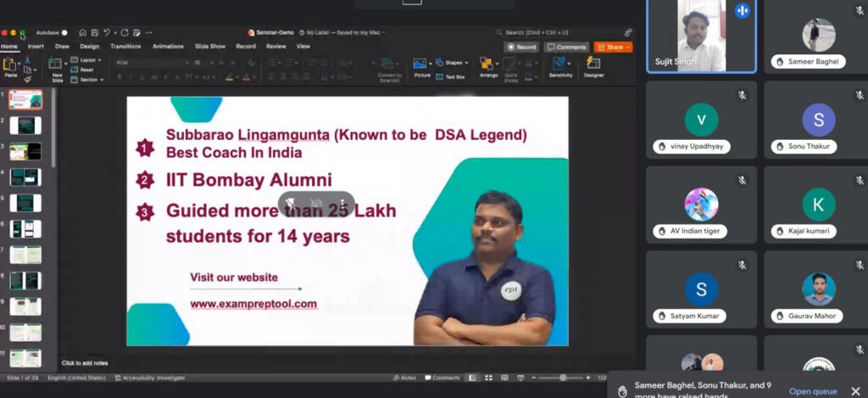Click the Convert to SmartArt icon
Screen dimensions: 868x398
tap(388, 63)
